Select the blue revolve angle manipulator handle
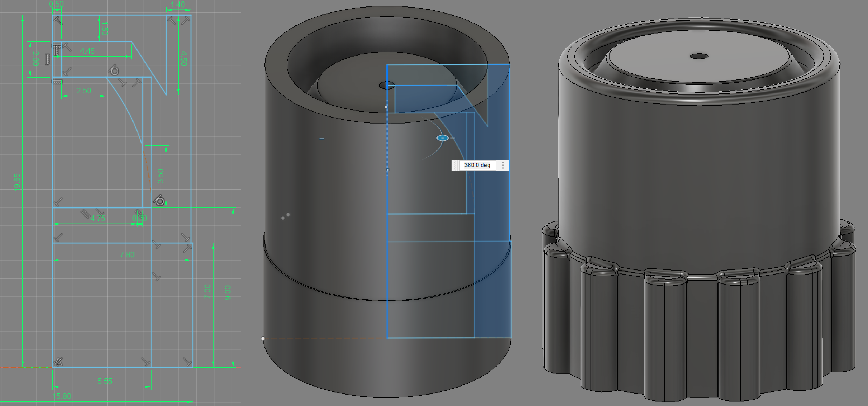The height and width of the screenshot is (406, 868). tap(442, 138)
